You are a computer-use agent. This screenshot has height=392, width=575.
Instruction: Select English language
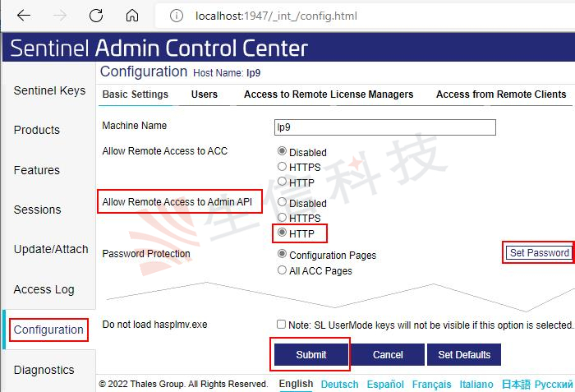click(296, 384)
